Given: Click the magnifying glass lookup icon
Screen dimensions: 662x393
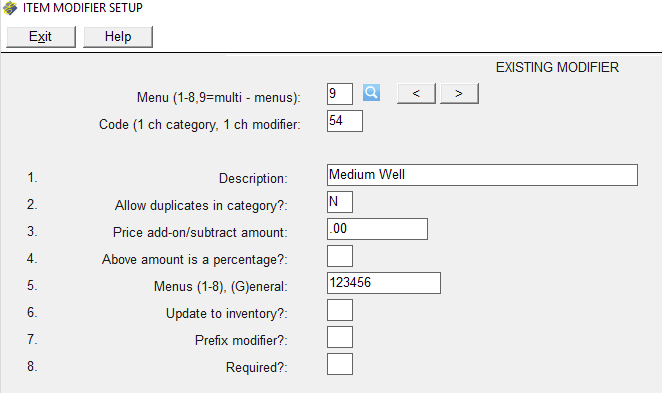Looking at the screenshot, I should tap(371, 92).
